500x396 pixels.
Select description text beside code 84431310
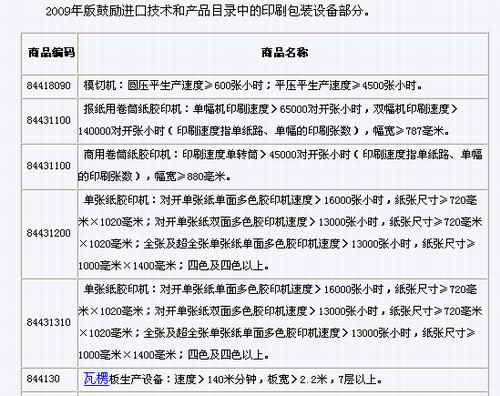280,322
